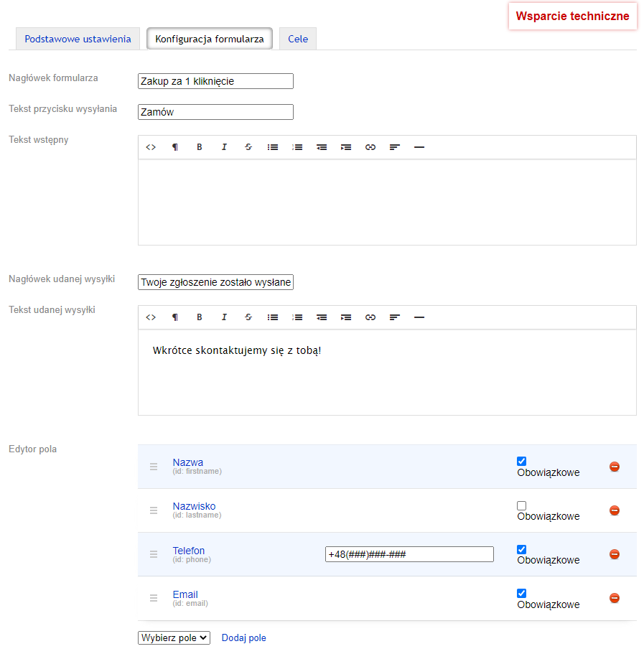Click the Wsparcie techniczne button
Viewport: 644px width, 654px height.
pyautogui.click(x=572, y=16)
